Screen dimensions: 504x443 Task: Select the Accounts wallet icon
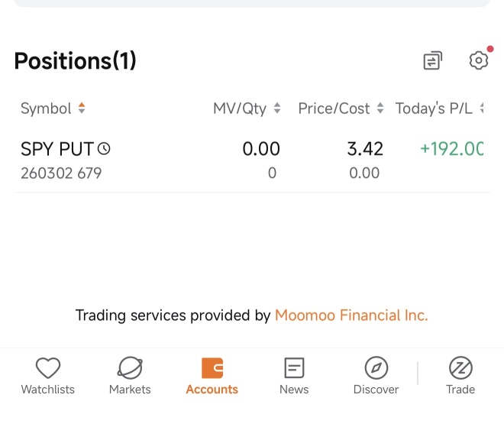[212, 368]
